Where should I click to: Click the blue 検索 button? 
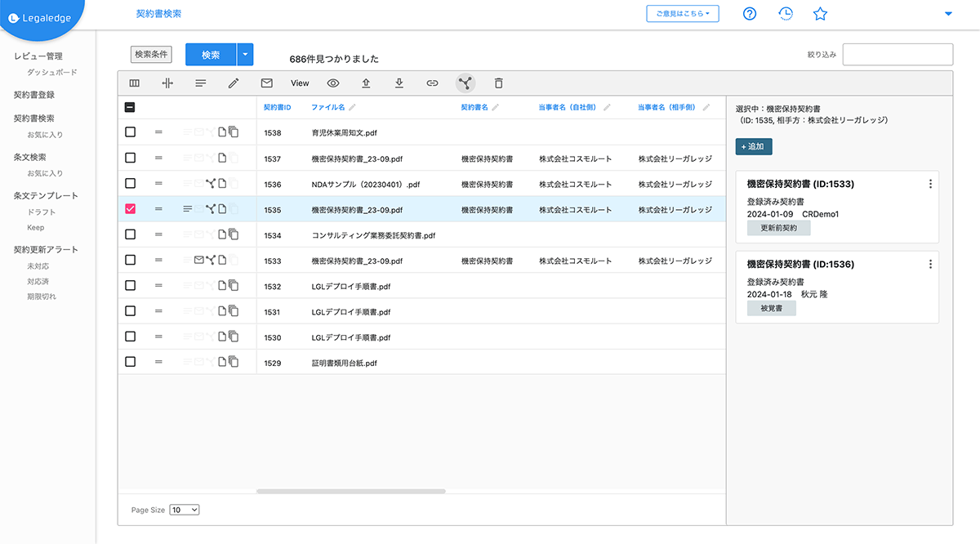[211, 55]
